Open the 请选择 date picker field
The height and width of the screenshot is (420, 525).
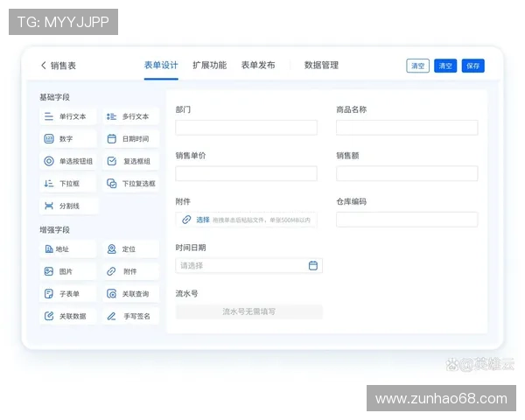tap(248, 266)
